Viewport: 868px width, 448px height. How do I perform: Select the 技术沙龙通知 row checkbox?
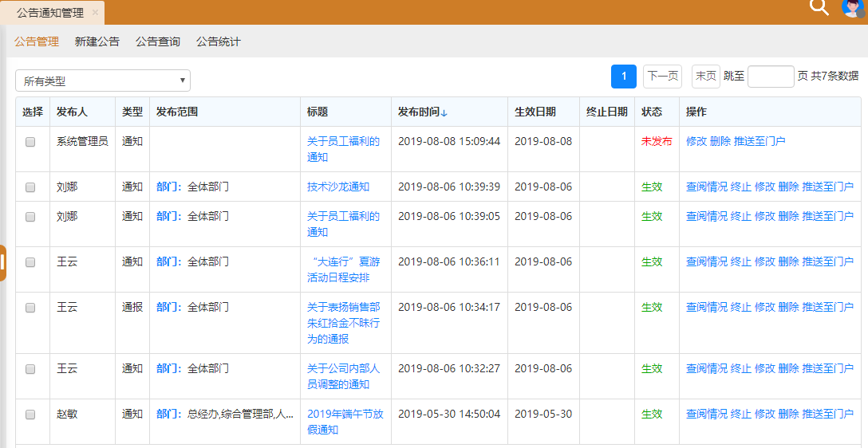coord(30,187)
